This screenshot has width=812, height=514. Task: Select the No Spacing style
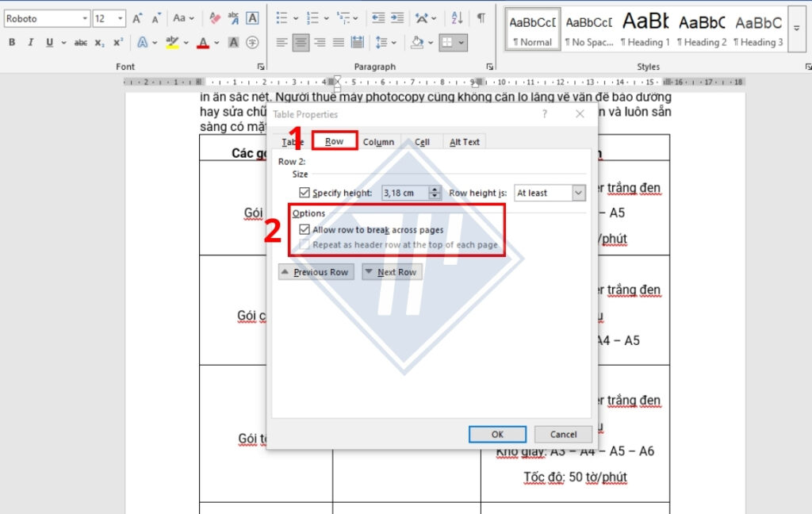(589, 29)
